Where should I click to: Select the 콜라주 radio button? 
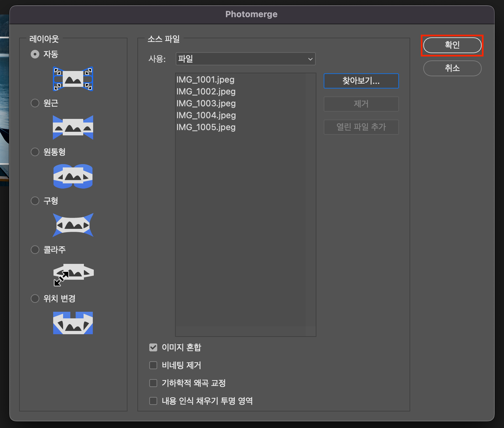pos(35,250)
